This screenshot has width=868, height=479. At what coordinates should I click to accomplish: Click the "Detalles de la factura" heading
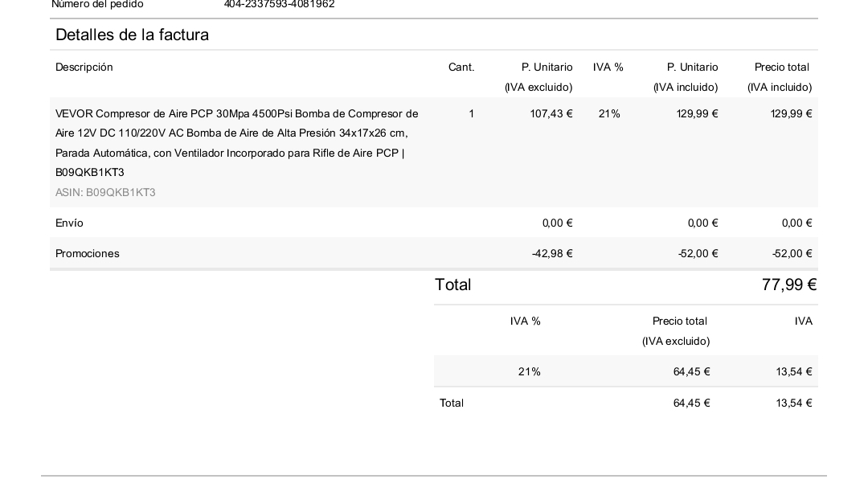coord(132,35)
